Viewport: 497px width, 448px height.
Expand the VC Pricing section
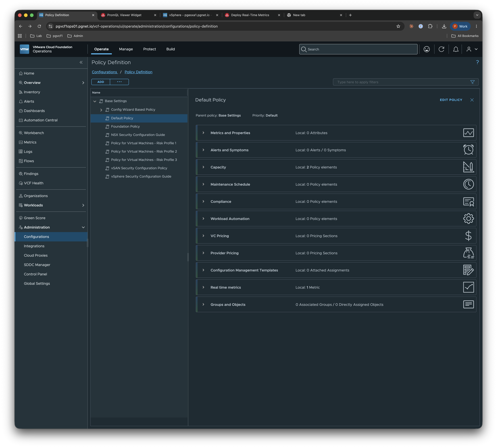[x=203, y=236]
